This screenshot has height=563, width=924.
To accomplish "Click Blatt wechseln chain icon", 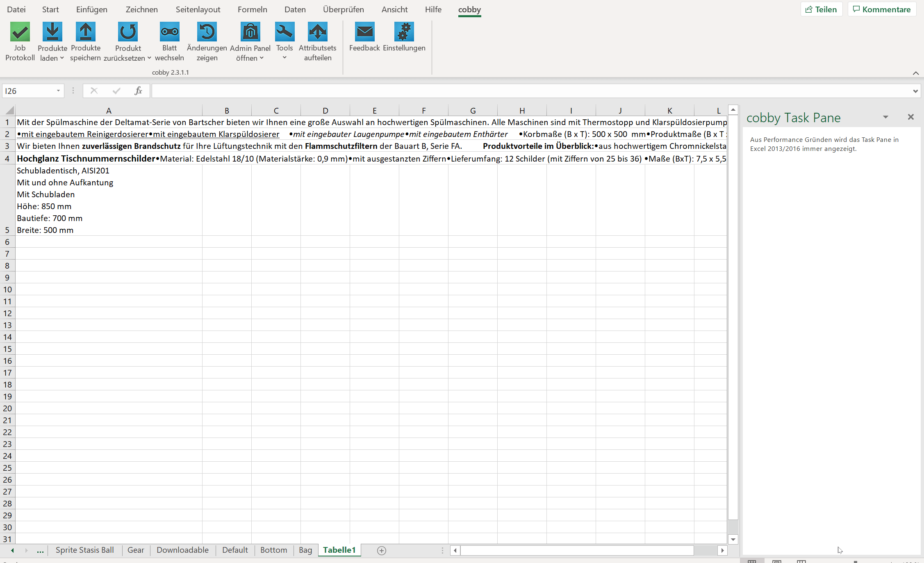I will [x=169, y=32].
